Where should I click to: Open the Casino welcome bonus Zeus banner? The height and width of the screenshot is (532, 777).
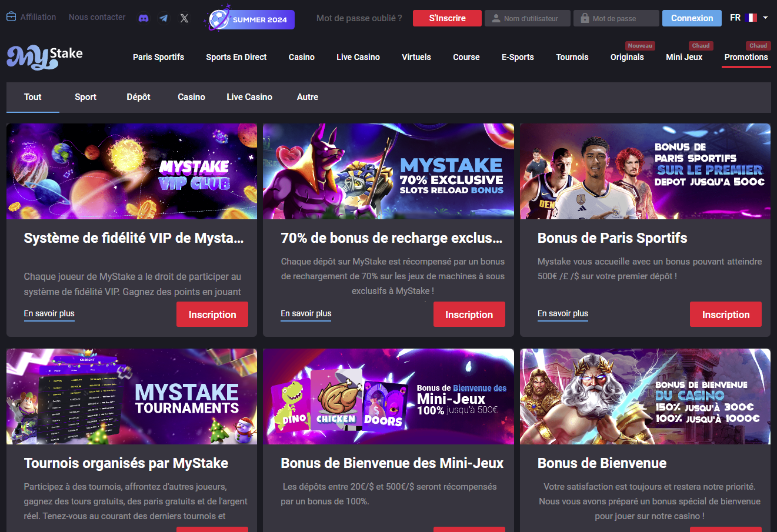tap(645, 396)
